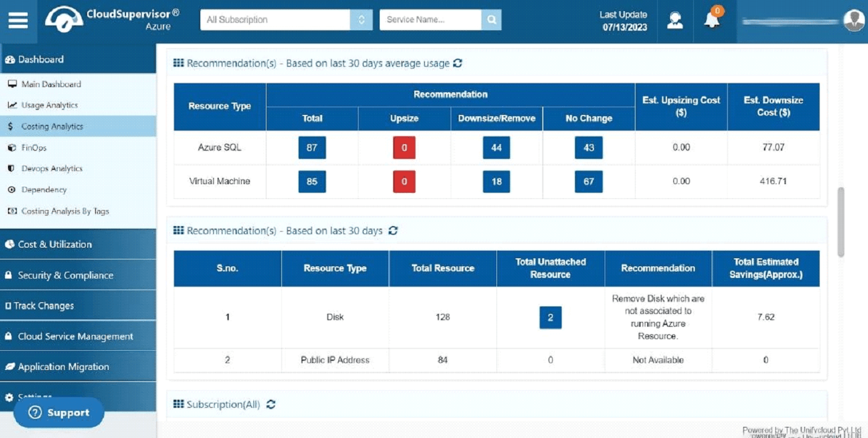868x438 pixels.
Task: Open the user profile avatar
Action: click(x=854, y=20)
